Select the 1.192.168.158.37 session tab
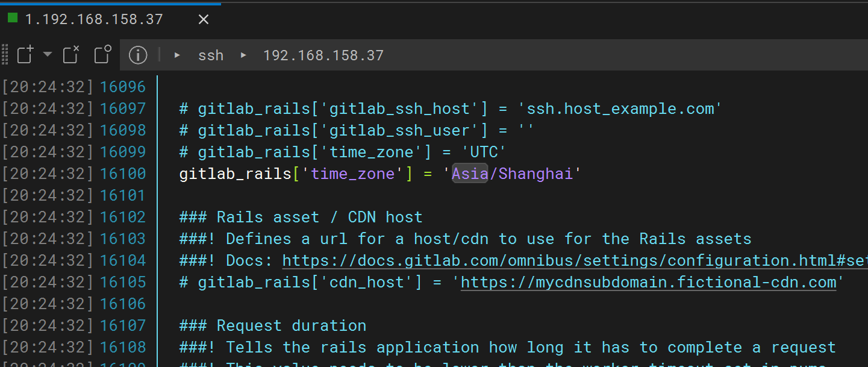This screenshot has height=367, width=868. pos(94,19)
